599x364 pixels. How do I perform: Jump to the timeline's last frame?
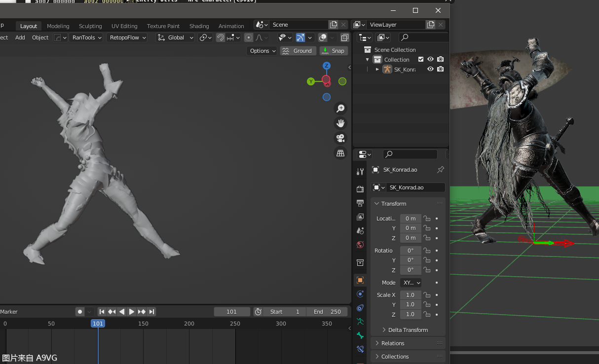point(152,312)
